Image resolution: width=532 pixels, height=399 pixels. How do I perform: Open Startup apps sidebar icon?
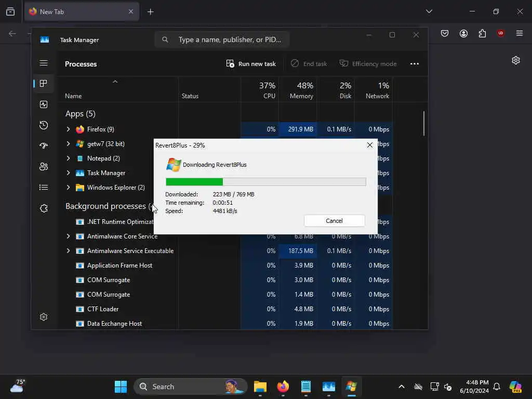click(44, 146)
